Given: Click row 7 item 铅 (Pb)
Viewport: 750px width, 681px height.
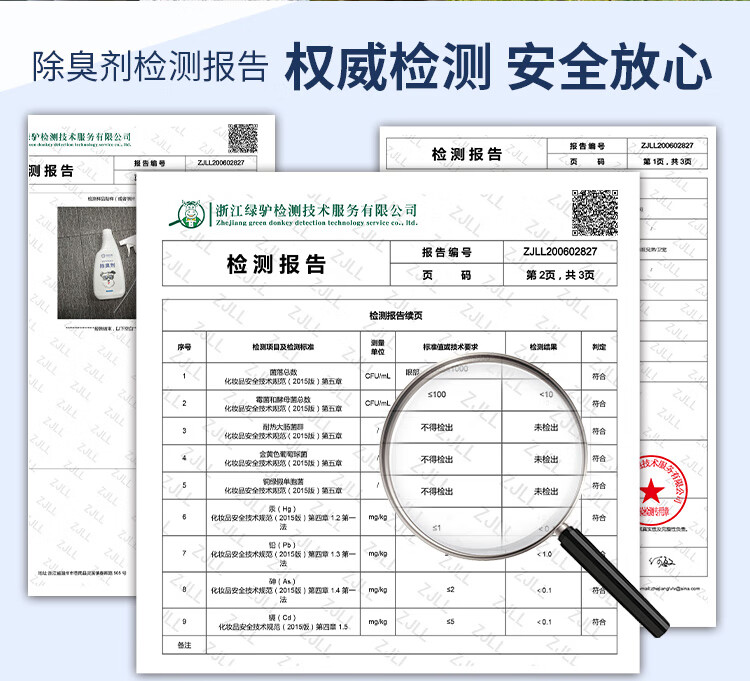Looking at the screenshot, I should pos(283,545).
